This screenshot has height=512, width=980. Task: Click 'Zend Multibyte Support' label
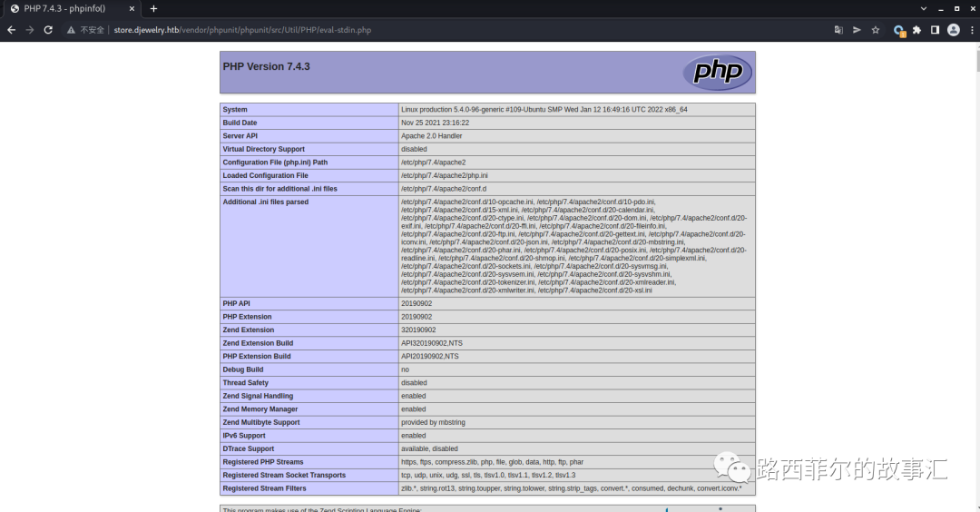[x=261, y=422]
